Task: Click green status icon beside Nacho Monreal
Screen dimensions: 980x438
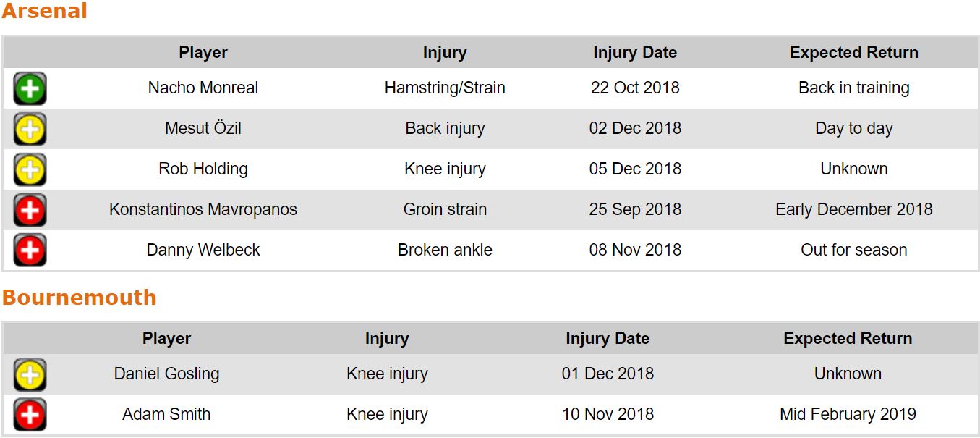Action: [x=30, y=89]
